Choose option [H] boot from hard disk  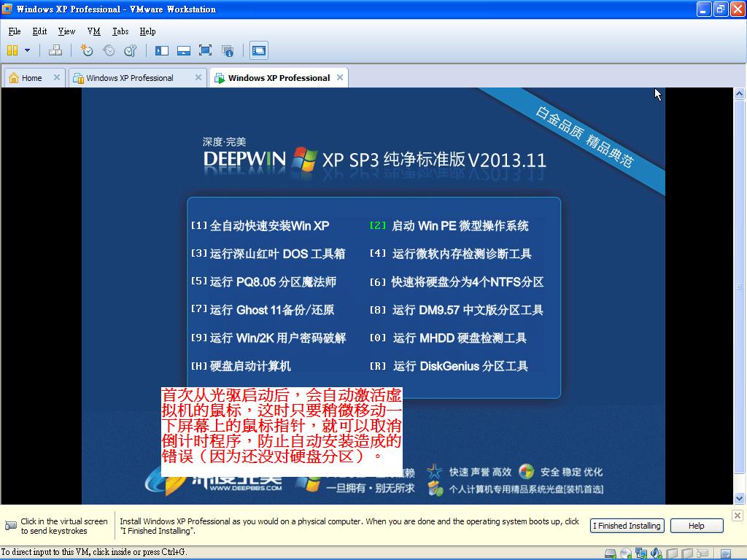point(241,366)
